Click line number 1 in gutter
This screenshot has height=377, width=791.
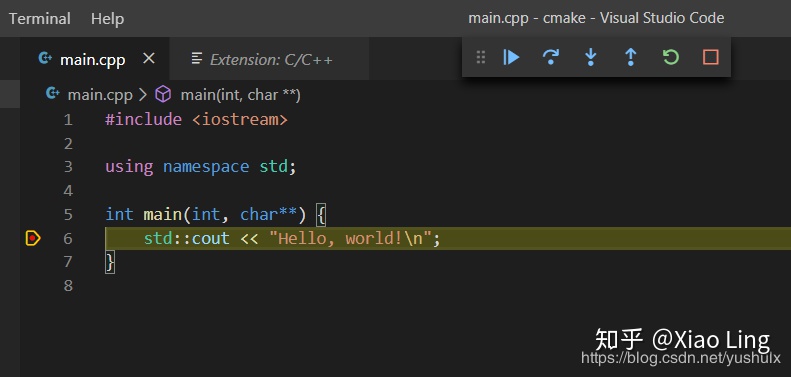click(x=68, y=120)
